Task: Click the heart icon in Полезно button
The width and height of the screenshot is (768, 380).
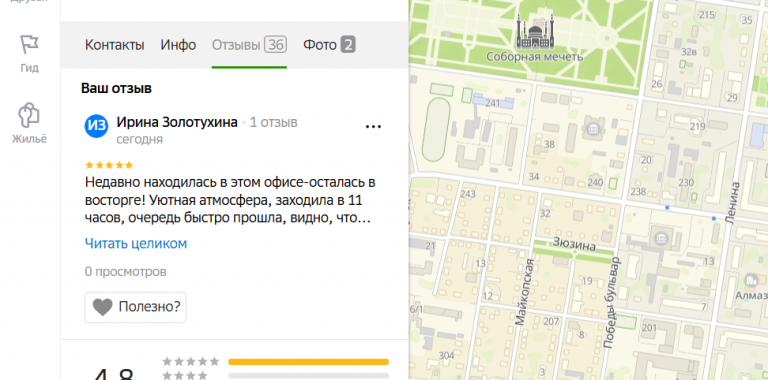Action: (x=103, y=308)
